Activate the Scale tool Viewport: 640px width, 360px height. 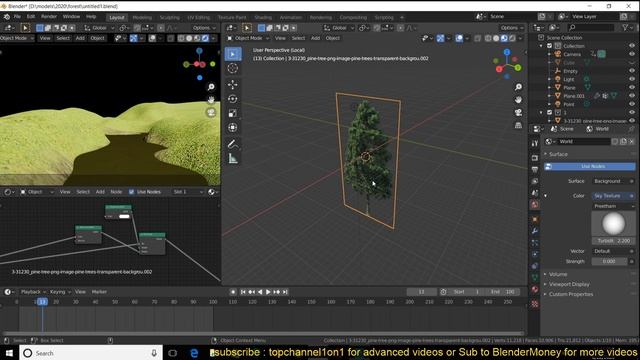tap(233, 113)
